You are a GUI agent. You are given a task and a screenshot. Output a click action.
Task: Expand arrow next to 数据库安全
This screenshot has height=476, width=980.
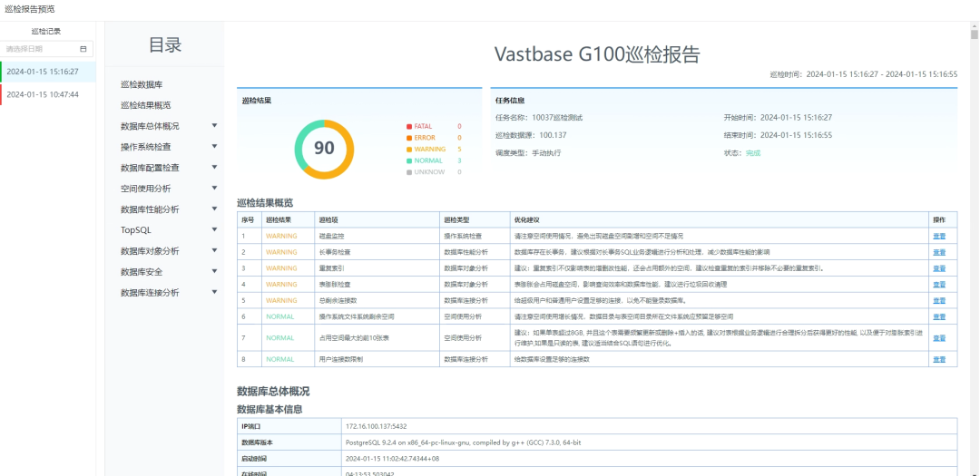click(x=214, y=271)
